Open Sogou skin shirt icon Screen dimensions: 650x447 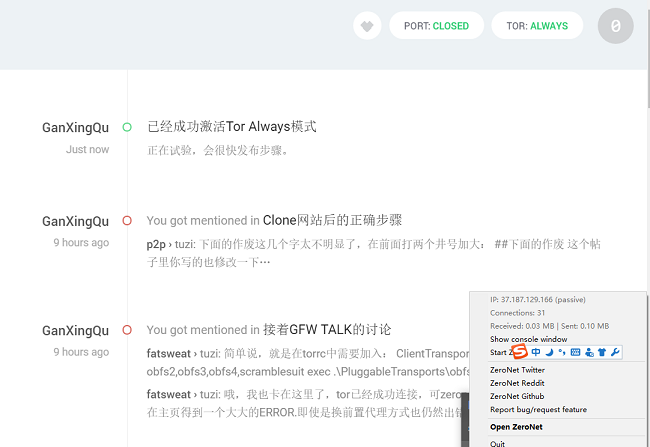point(602,352)
